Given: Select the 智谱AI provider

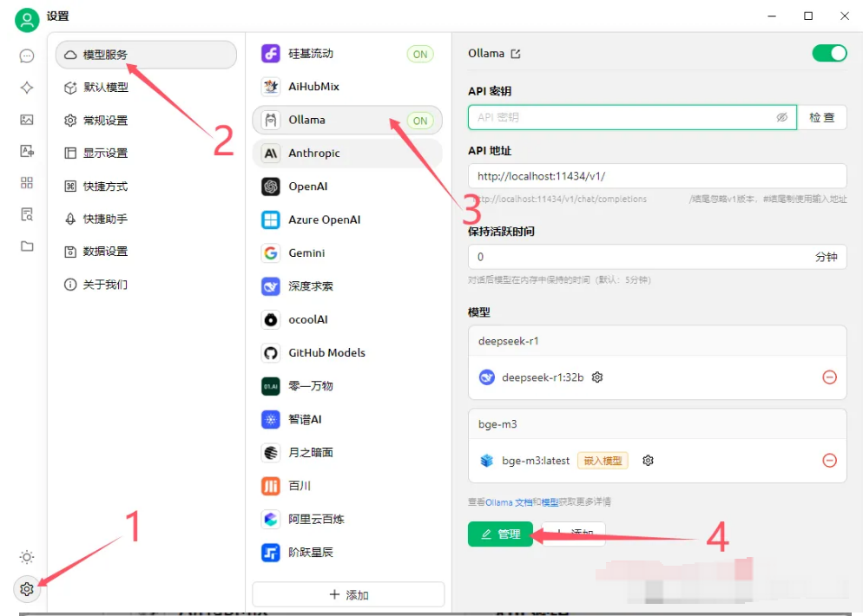Looking at the screenshot, I should click(347, 419).
